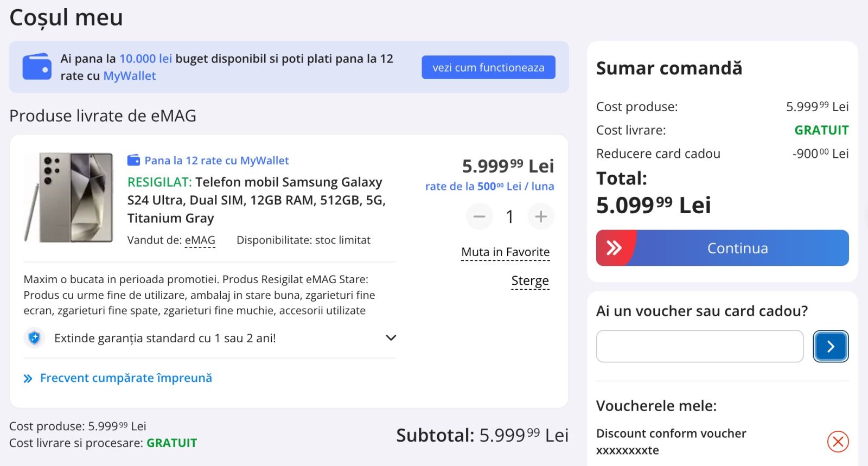Click Sterge to remove the product
Image resolution: width=868 pixels, height=466 pixels.
pos(529,281)
